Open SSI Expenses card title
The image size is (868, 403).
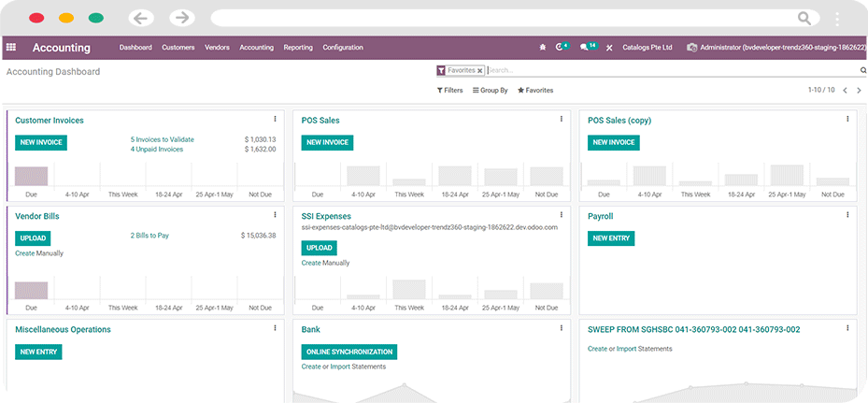326,216
